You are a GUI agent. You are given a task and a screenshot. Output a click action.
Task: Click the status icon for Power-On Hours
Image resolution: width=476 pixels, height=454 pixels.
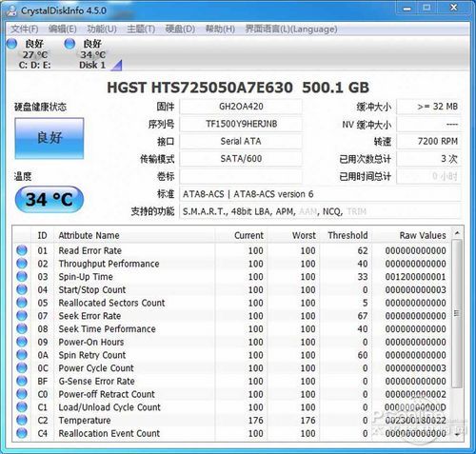[22, 342]
